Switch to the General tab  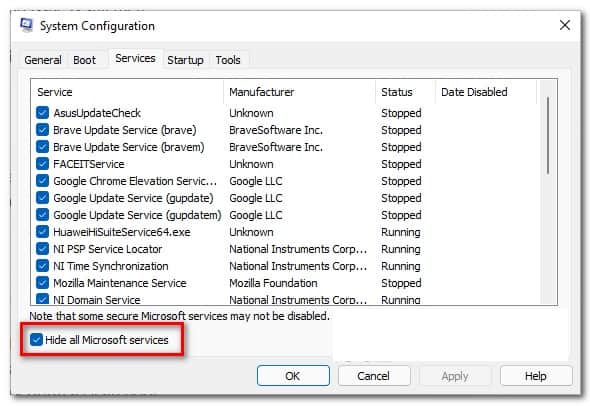(43, 60)
